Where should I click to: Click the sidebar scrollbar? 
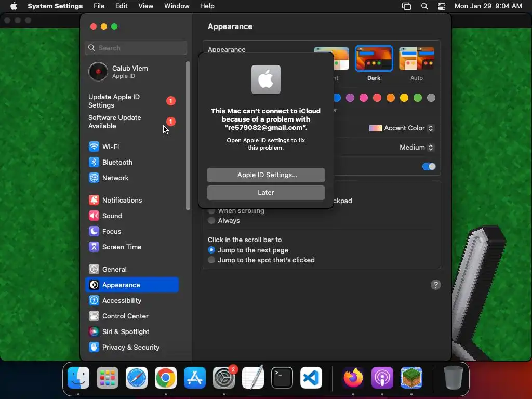pyautogui.click(x=188, y=136)
